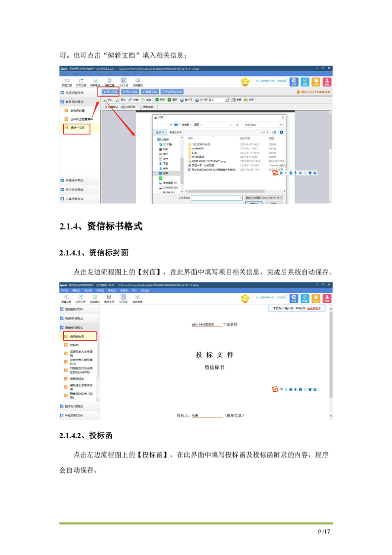Open the page number combo box in viewer
The height and width of the screenshot is (555, 392).
218,99
